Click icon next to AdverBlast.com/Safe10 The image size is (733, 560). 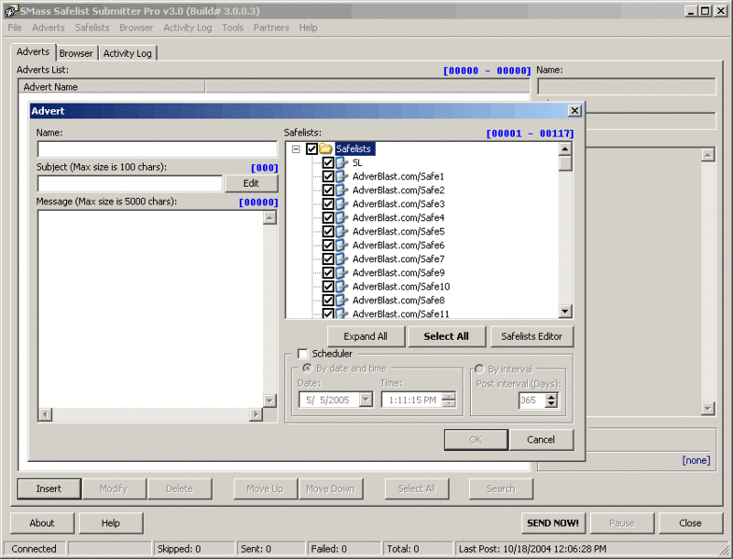click(342, 287)
